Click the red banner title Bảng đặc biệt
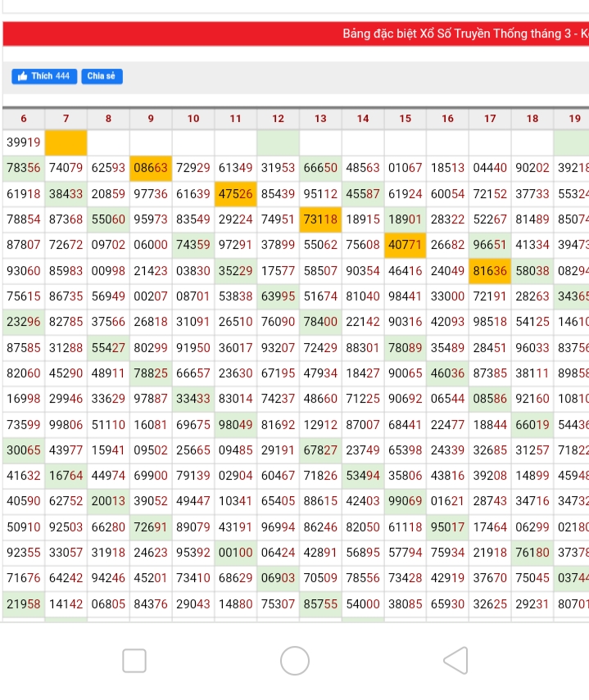 pyautogui.click(x=464, y=34)
